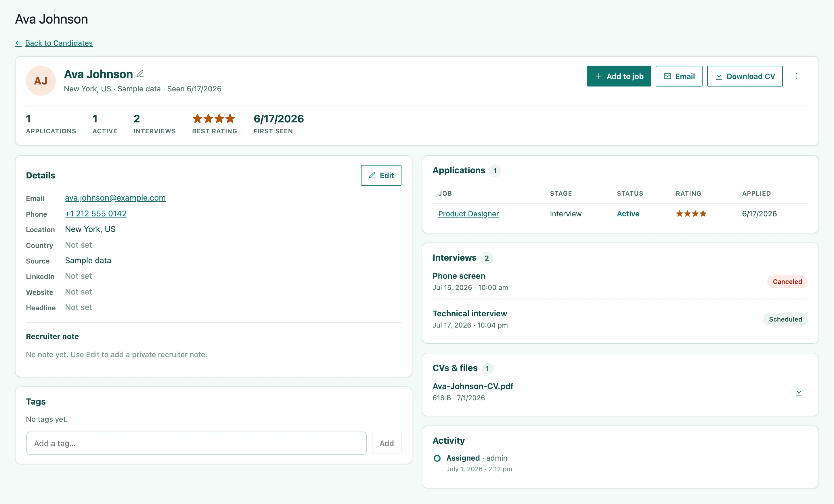Click Edit in the Details panel

click(381, 175)
